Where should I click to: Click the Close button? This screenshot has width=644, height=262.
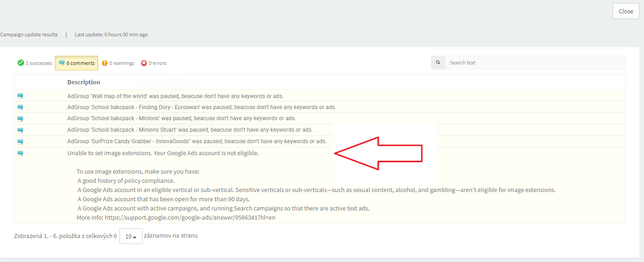pos(626,11)
